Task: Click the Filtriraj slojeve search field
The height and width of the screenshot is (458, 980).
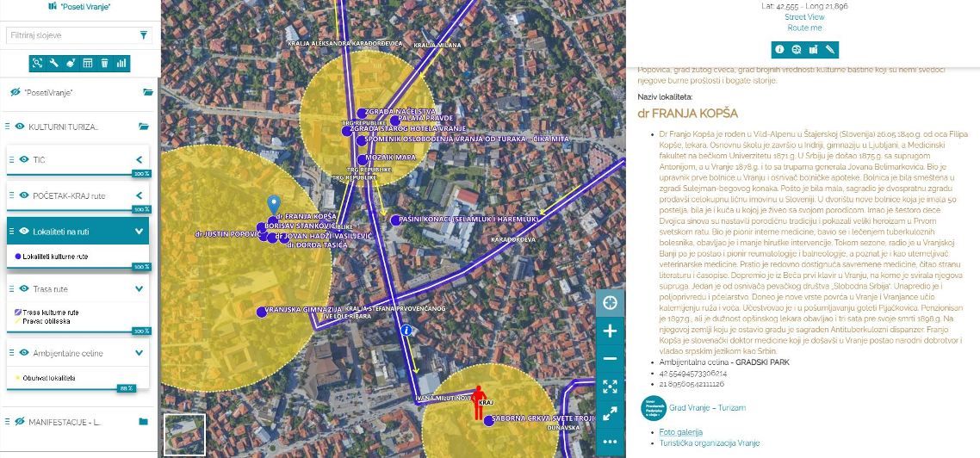Action: 69,35
